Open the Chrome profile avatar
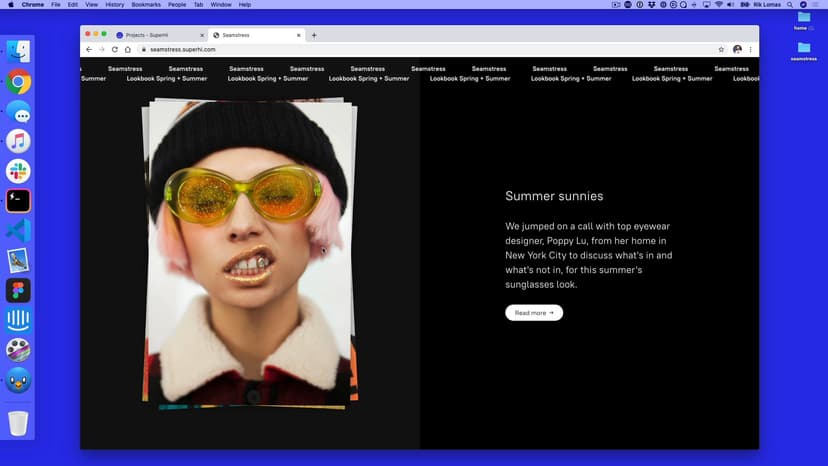This screenshot has width=828, height=466. (737, 49)
